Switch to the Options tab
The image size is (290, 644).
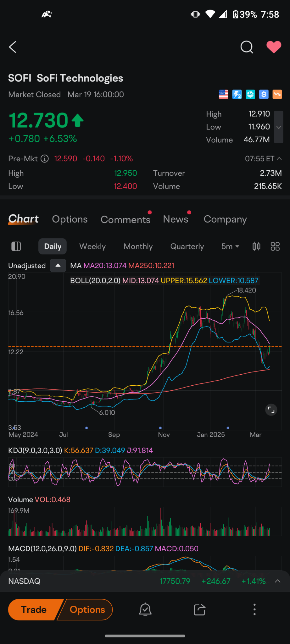(70, 219)
